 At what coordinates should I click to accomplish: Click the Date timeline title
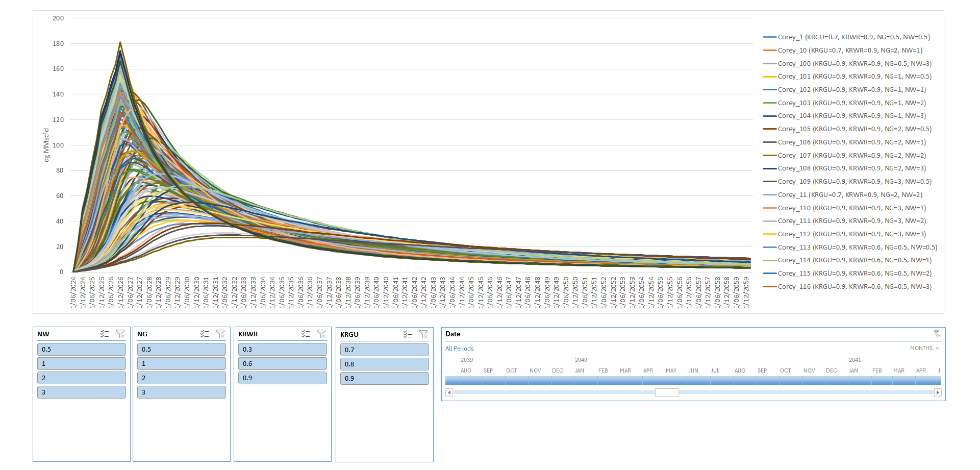(453, 334)
